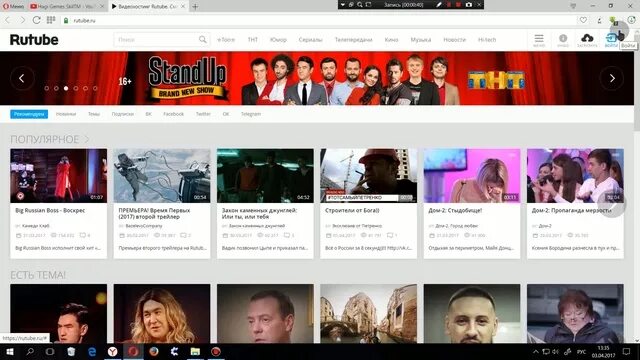
Task: Expand the ПОПУЛЯРНОЕ section chevron
Action: click(x=87, y=140)
